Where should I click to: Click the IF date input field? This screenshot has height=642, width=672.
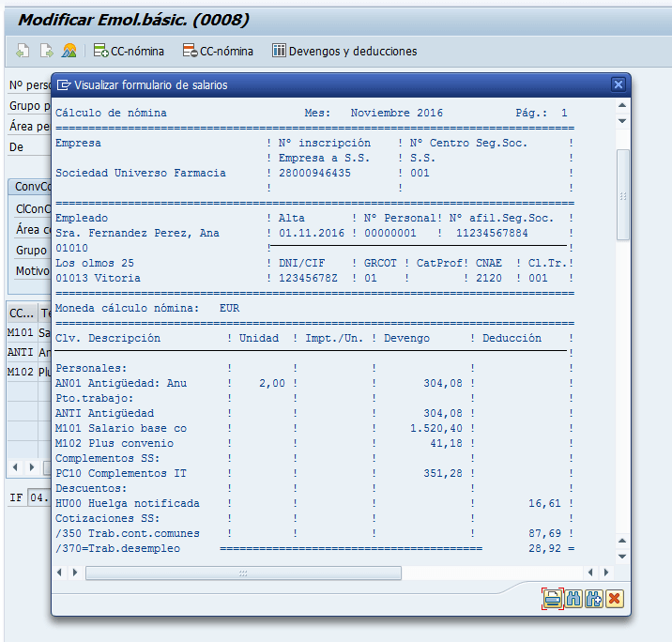(38, 497)
